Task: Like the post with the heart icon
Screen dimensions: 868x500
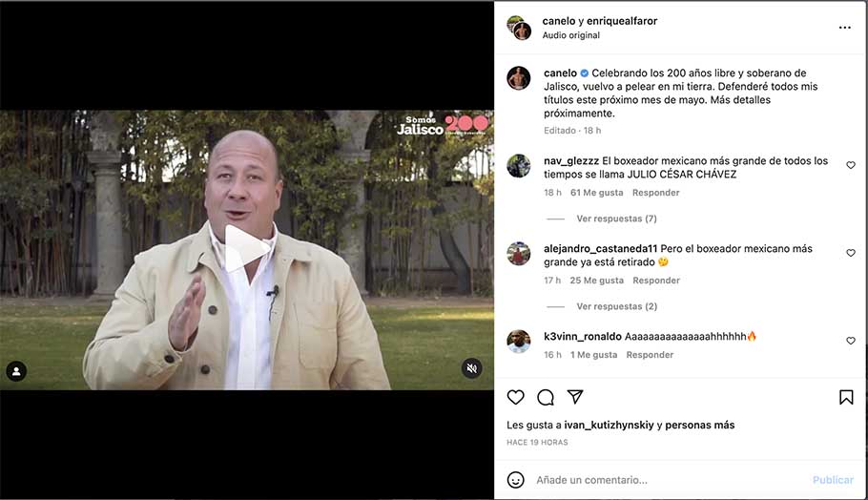Action: [x=515, y=397]
